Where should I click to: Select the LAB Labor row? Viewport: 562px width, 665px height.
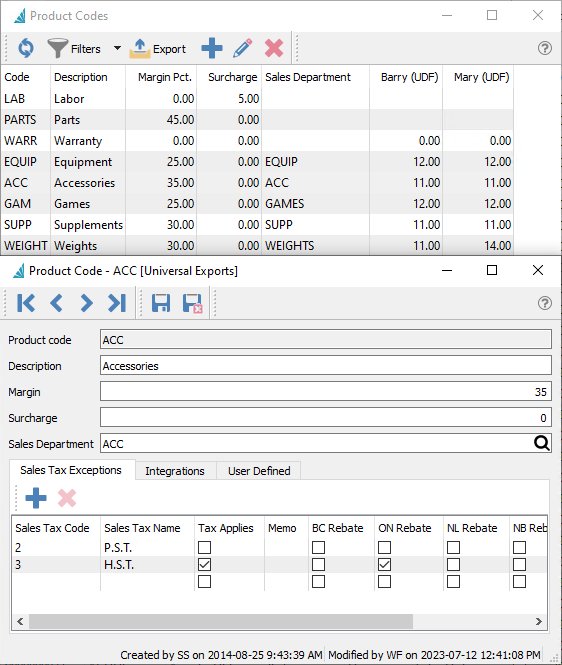click(257, 98)
